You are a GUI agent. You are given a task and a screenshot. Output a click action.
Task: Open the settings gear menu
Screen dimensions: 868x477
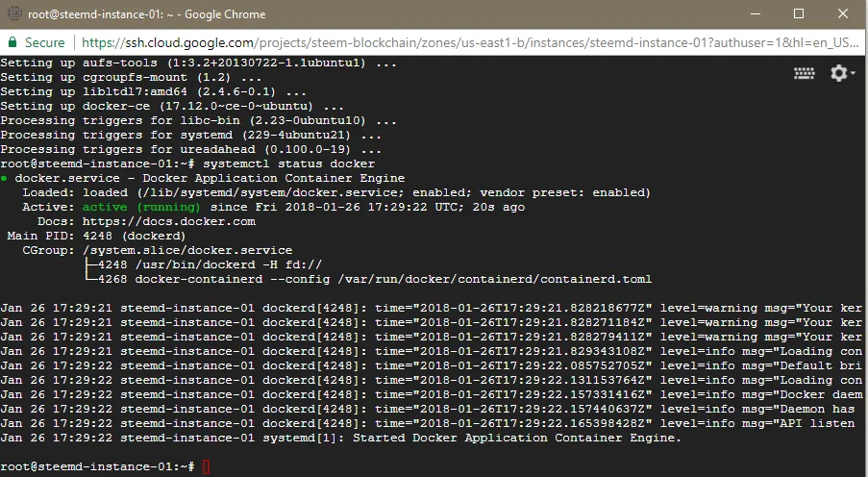click(841, 73)
